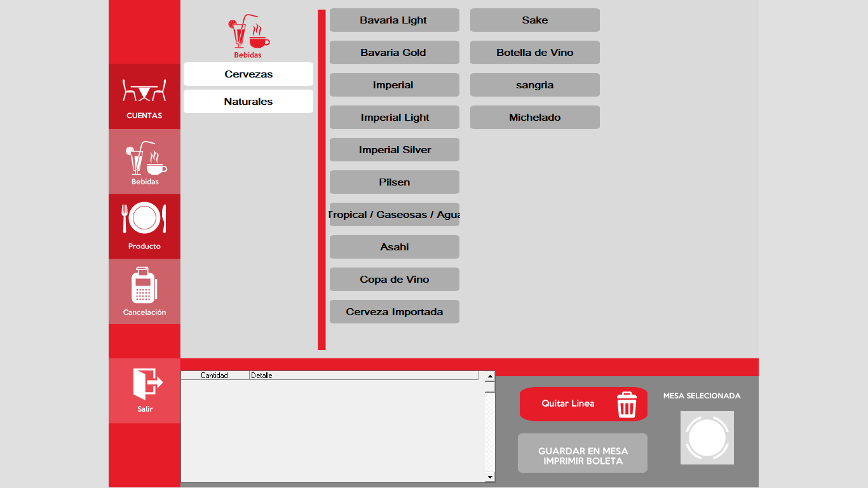This screenshot has height=488, width=868.
Task: Choose the Imperial Silver beer
Action: [x=394, y=150]
